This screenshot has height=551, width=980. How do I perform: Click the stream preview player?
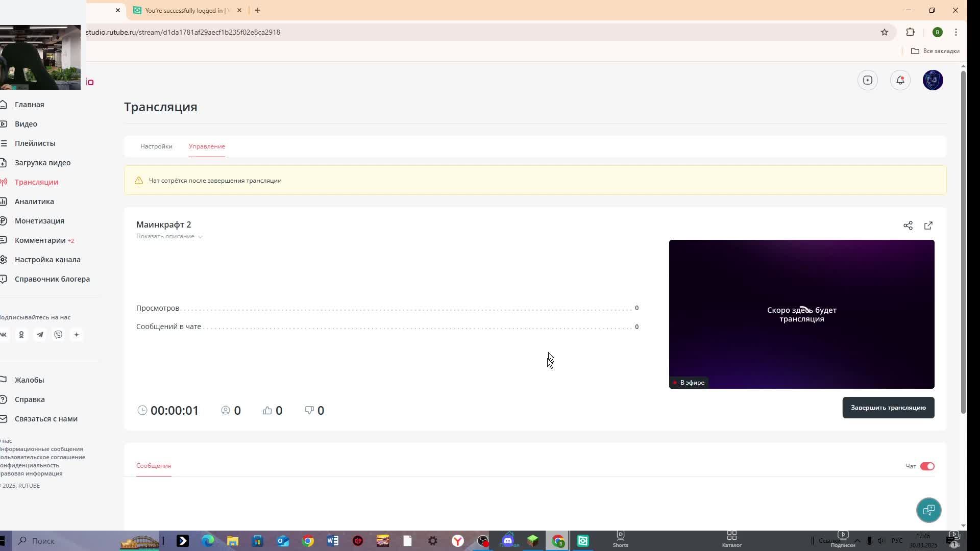pyautogui.click(x=801, y=314)
